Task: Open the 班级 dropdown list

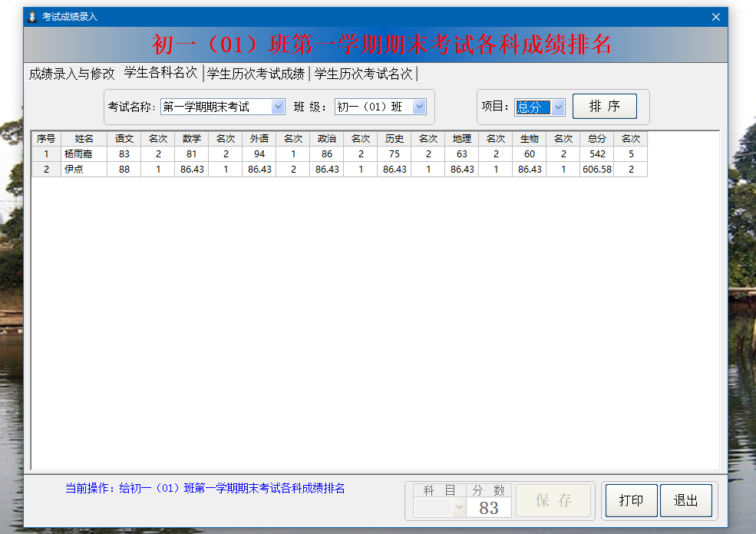Action: tap(419, 107)
